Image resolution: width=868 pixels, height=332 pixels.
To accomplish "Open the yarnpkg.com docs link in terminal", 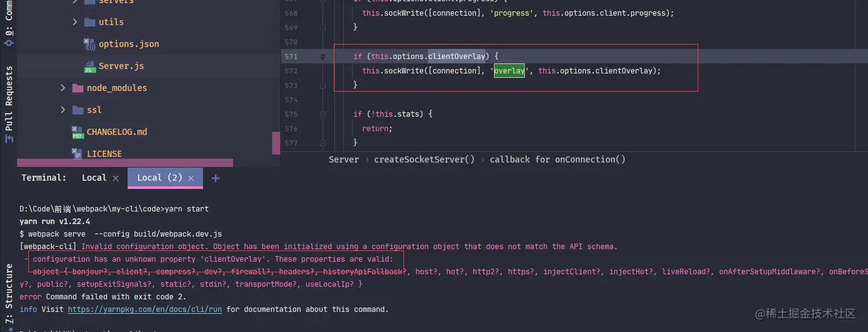I will 145,309.
